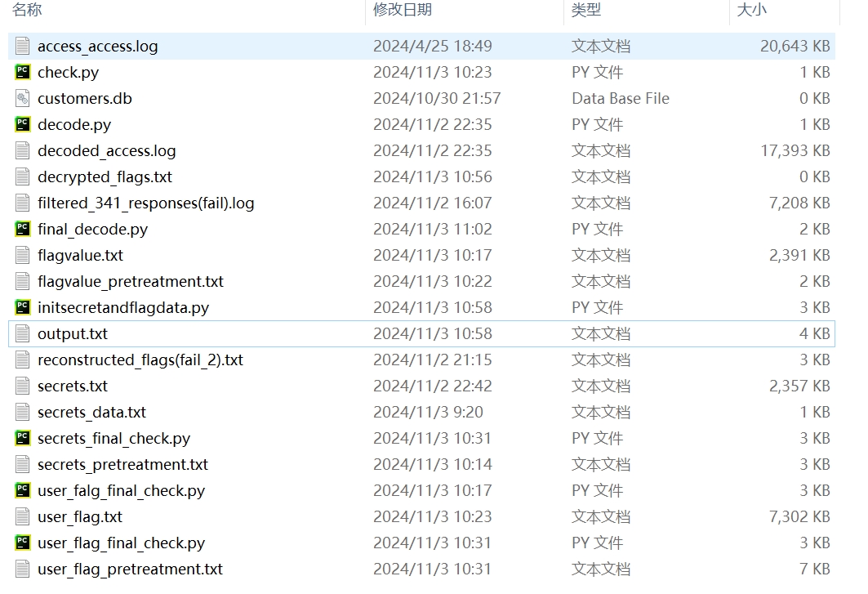The width and height of the screenshot is (868, 594).
Task: Select the file name user_flag.txt
Action: 80,517
